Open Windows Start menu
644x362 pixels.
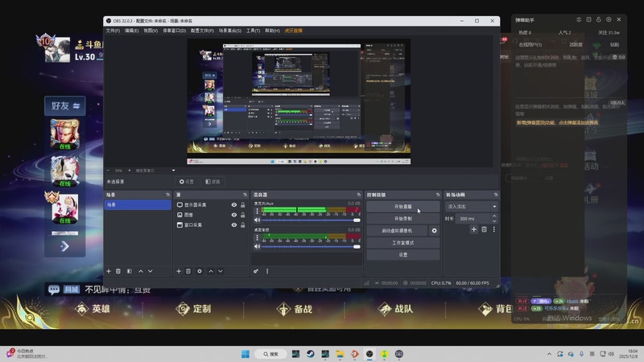coord(246,354)
